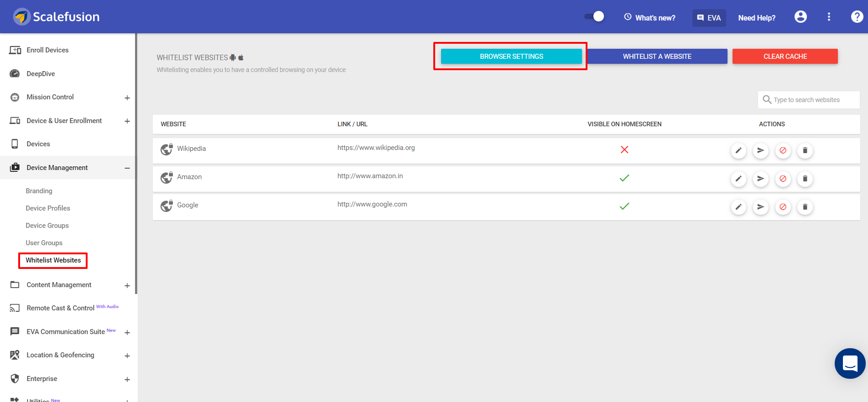
Task: Click BROWSER SETTINGS button
Action: pos(511,57)
